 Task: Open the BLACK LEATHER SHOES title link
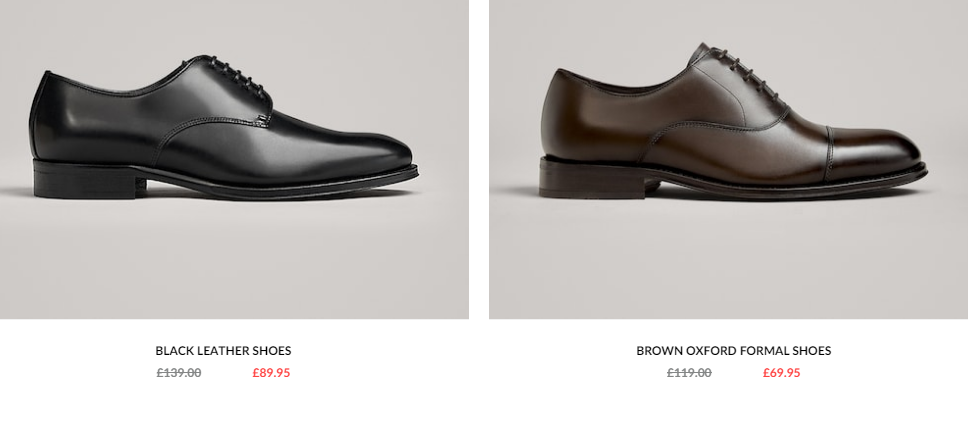[223, 351]
